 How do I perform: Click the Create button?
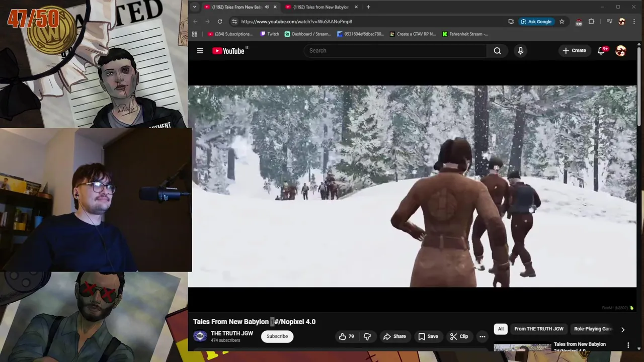574,51
